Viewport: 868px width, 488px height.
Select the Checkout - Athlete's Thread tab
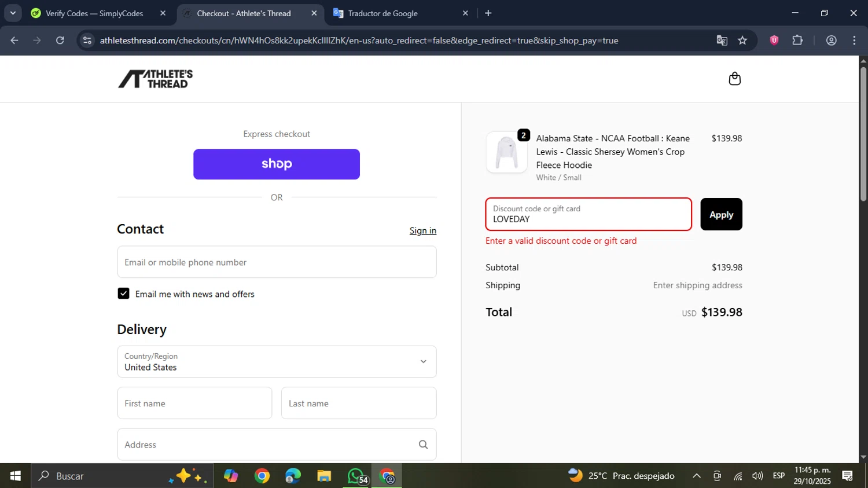coord(244,13)
